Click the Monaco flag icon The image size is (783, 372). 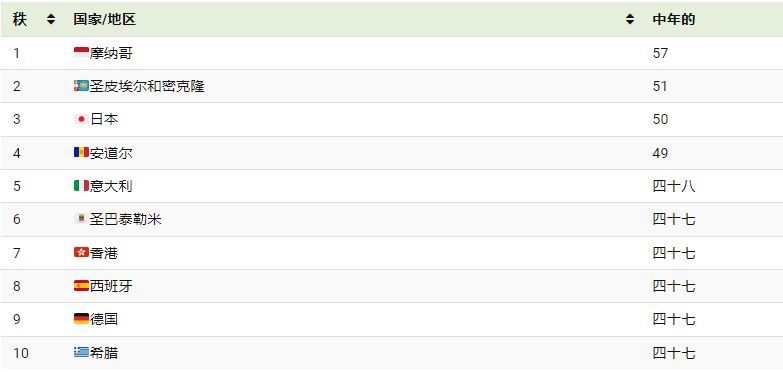(x=81, y=52)
